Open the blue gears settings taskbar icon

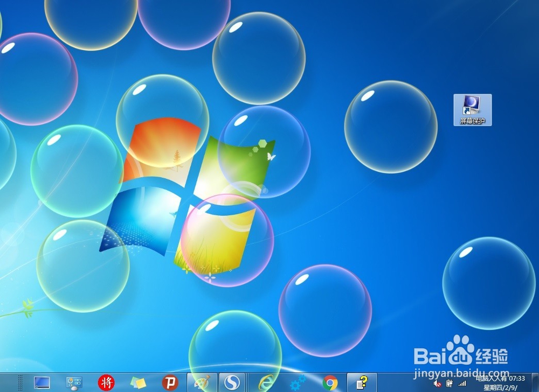coord(298,382)
